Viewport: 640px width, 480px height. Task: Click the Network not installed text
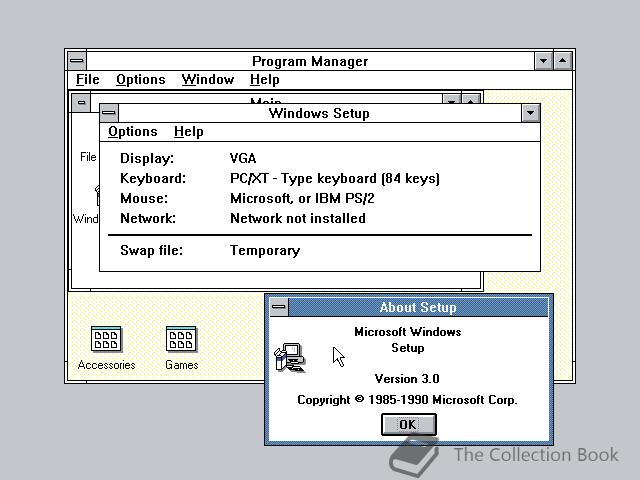click(x=298, y=218)
